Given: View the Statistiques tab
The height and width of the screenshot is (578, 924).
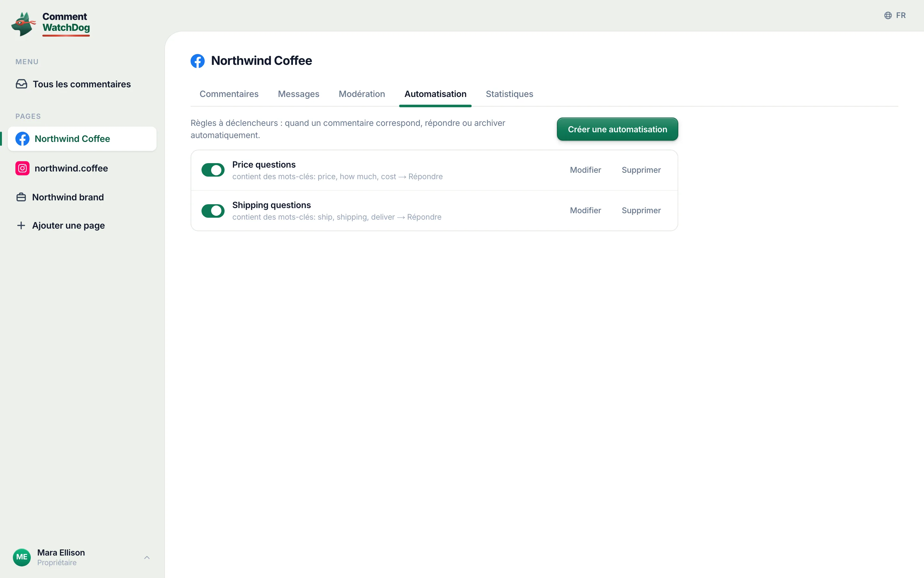Looking at the screenshot, I should 509,94.
